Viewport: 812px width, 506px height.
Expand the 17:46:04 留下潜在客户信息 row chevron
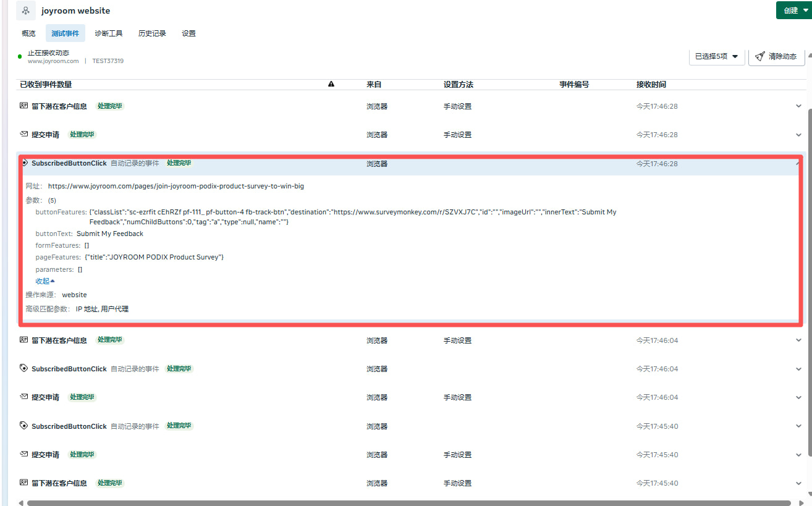click(x=798, y=340)
